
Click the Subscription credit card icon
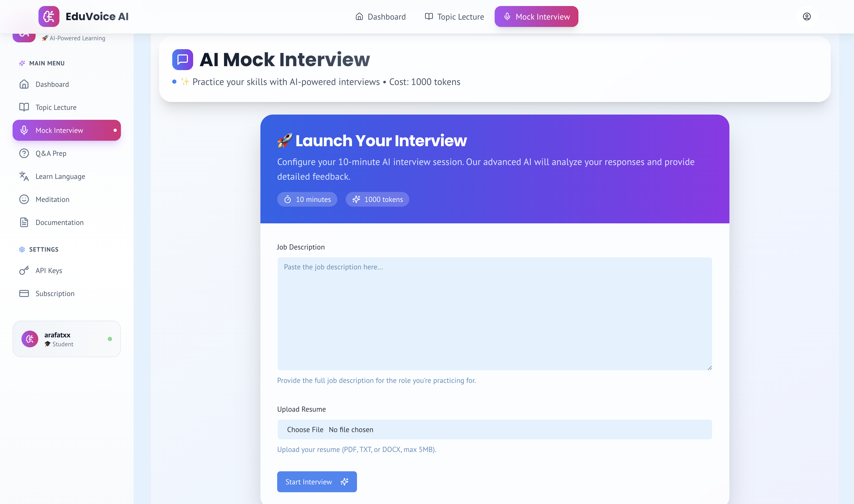click(x=24, y=293)
